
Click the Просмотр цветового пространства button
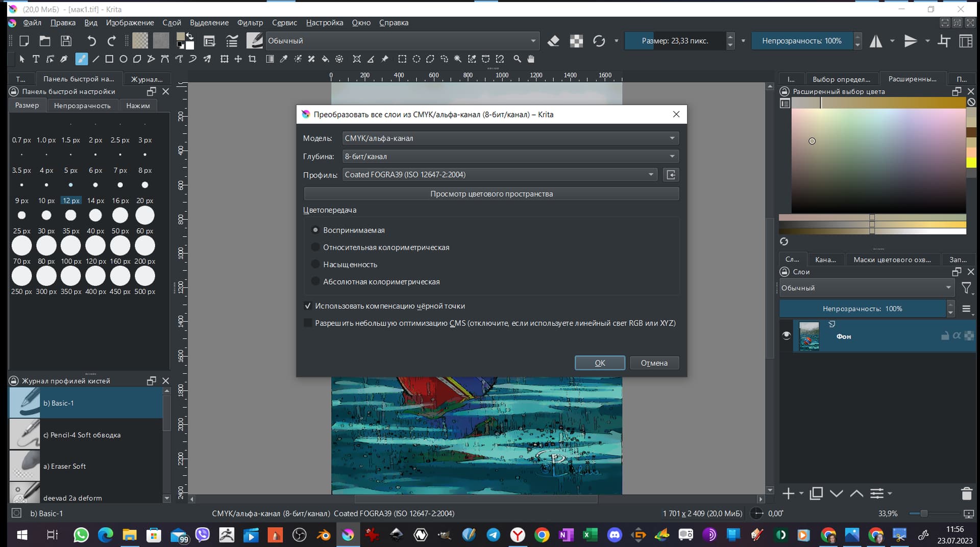(x=491, y=194)
